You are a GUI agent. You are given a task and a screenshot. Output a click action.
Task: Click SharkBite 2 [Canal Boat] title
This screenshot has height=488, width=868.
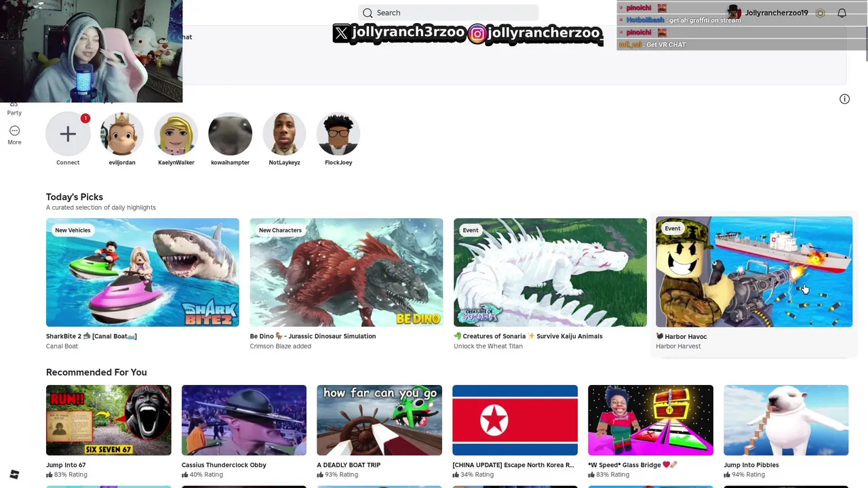[x=92, y=336]
